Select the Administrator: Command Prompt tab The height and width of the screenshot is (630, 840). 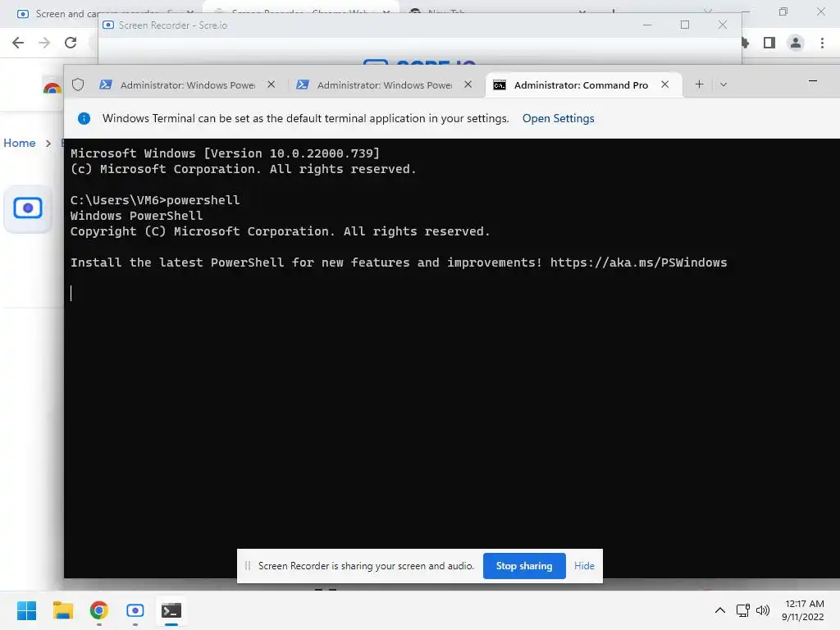pyautogui.click(x=583, y=84)
